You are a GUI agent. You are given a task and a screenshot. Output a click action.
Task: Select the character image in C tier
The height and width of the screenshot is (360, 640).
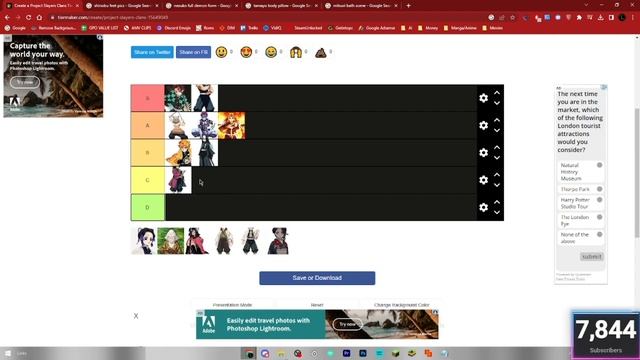click(x=178, y=180)
